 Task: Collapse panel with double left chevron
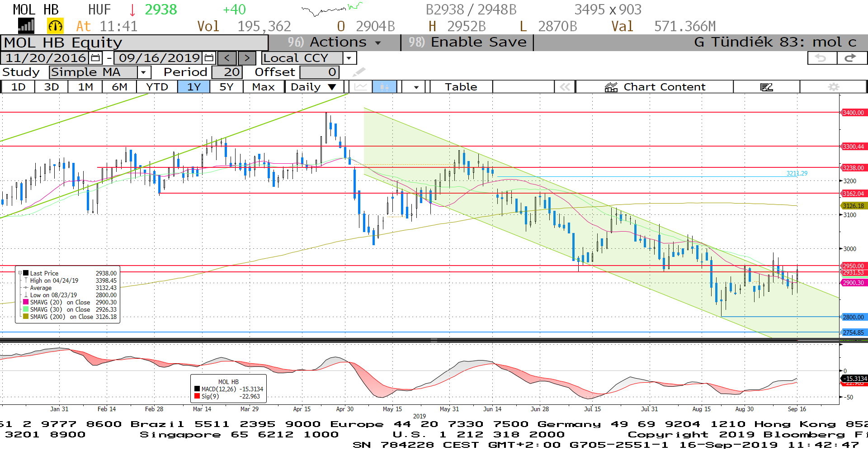[x=565, y=87]
